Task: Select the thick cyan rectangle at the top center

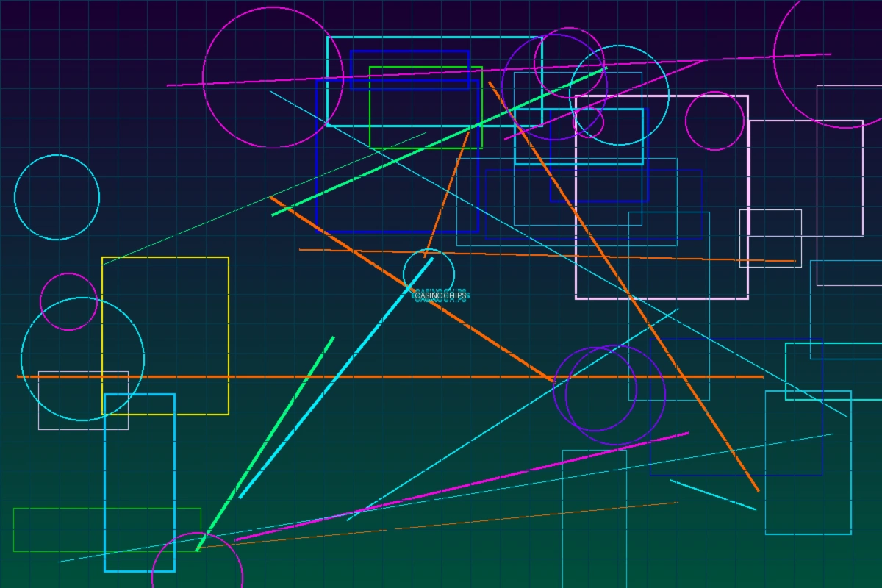Action: [x=434, y=37]
